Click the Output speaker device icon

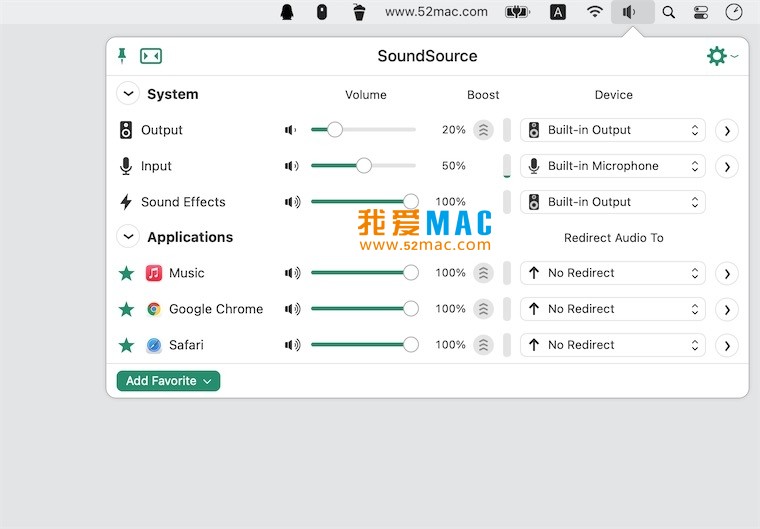126,130
